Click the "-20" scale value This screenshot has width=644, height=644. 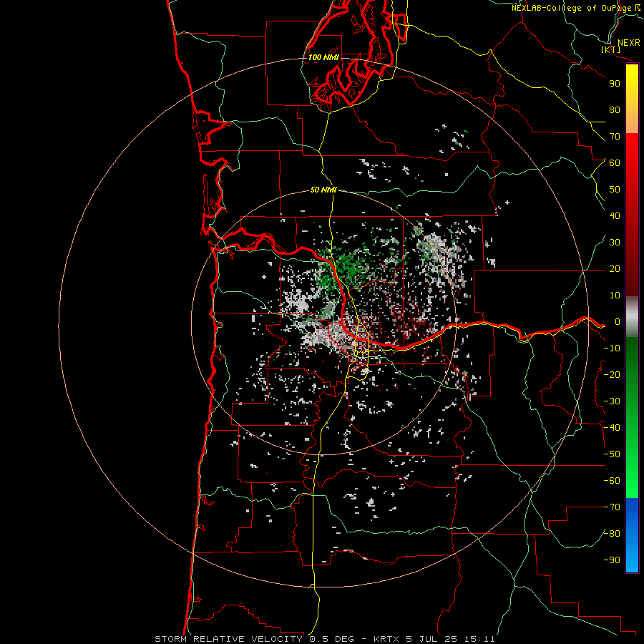pos(612,375)
